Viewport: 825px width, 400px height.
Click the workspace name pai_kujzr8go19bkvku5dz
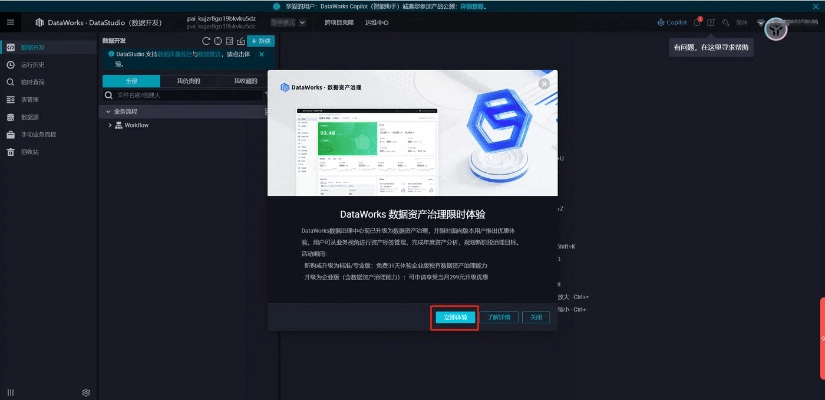221,18
